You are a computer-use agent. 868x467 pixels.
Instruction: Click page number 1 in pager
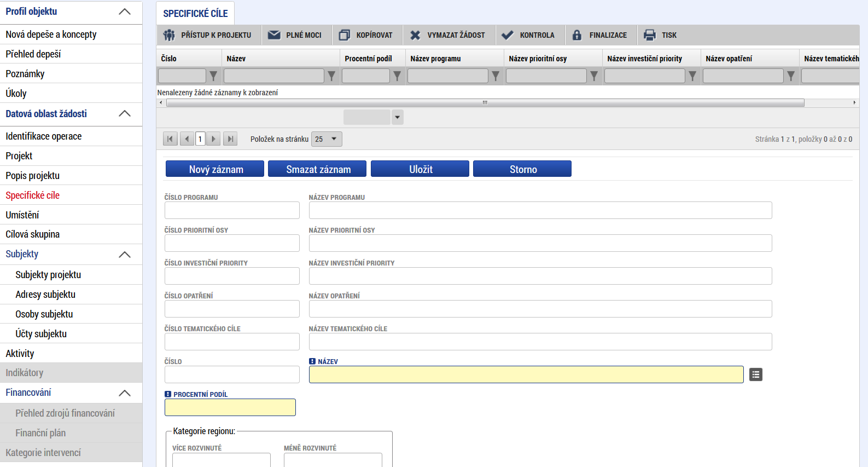click(200, 139)
